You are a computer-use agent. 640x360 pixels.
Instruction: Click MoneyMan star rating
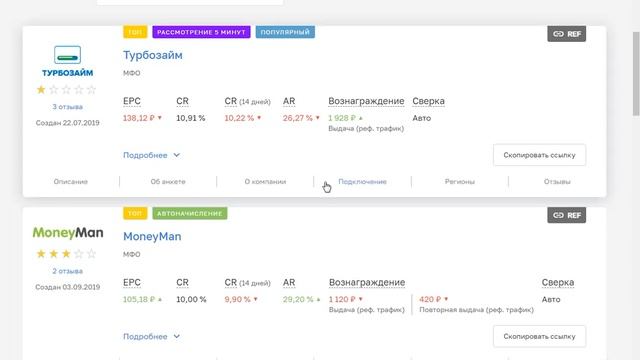(66, 254)
